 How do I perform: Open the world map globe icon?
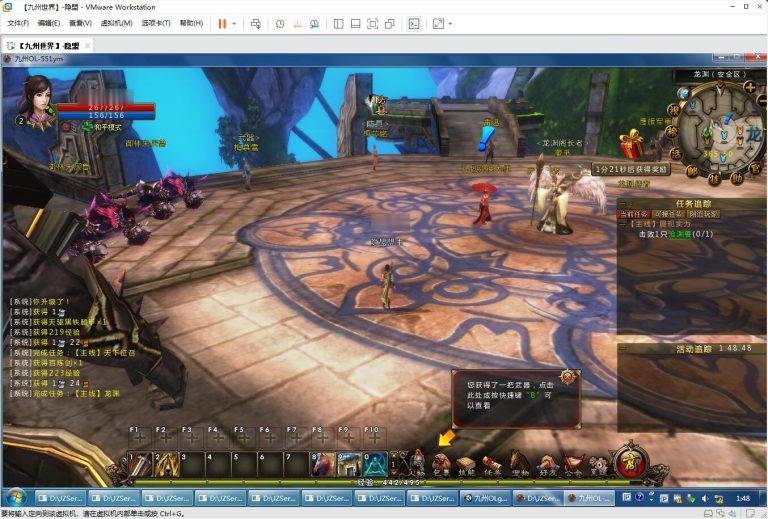click(683, 93)
